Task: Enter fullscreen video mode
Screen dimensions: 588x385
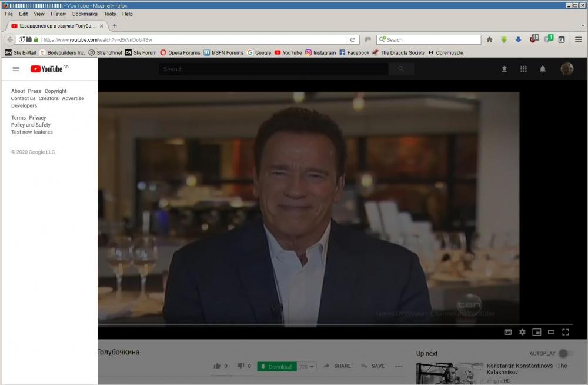Action: pyautogui.click(x=566, y=332)
